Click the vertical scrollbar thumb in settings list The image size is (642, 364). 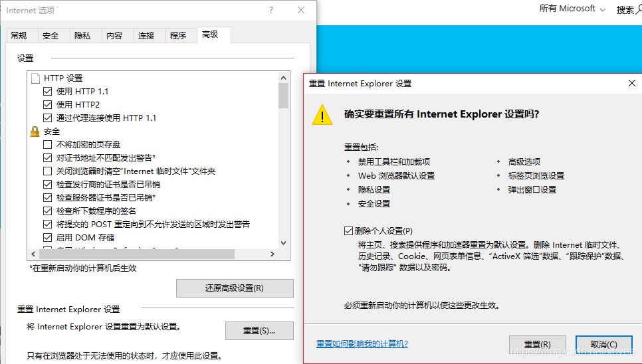[283, 96]
